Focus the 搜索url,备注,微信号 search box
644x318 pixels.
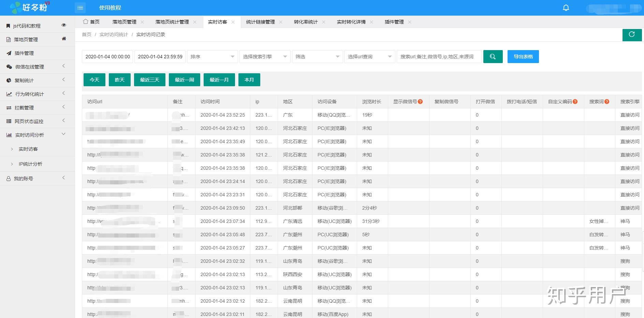[439, 57]
